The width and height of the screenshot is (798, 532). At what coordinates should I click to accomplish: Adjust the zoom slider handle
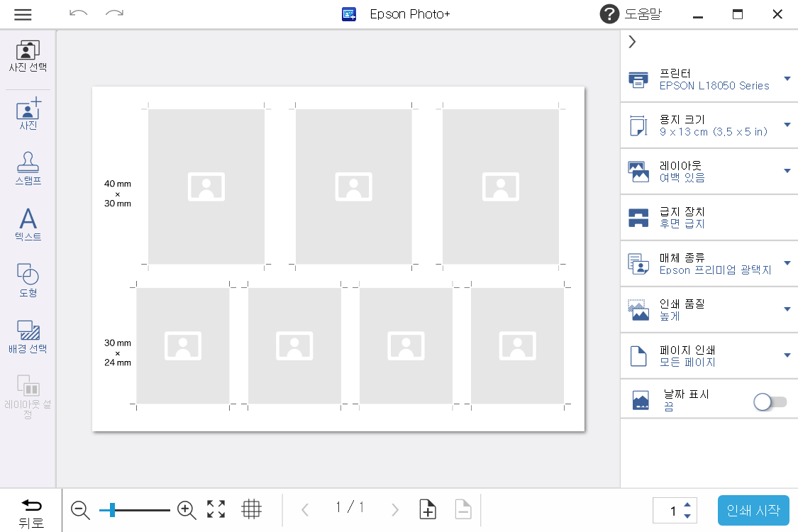[x=112, y=509]
